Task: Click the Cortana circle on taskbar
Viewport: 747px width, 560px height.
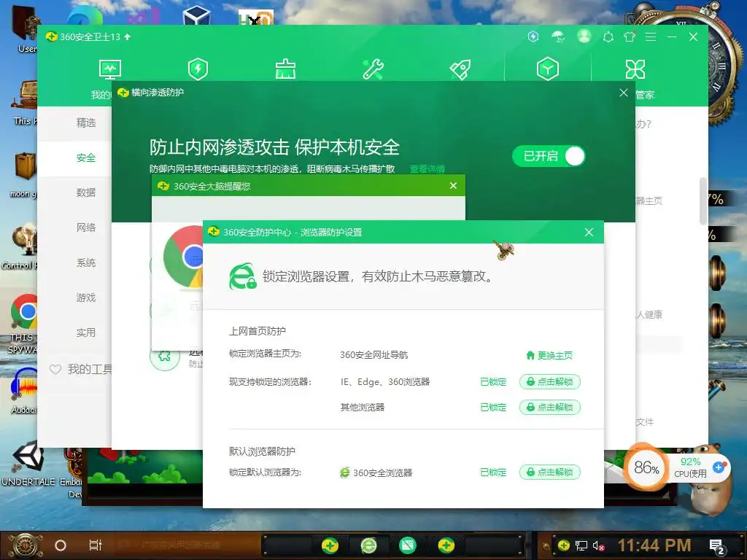Action: click(x=61, y=545)
